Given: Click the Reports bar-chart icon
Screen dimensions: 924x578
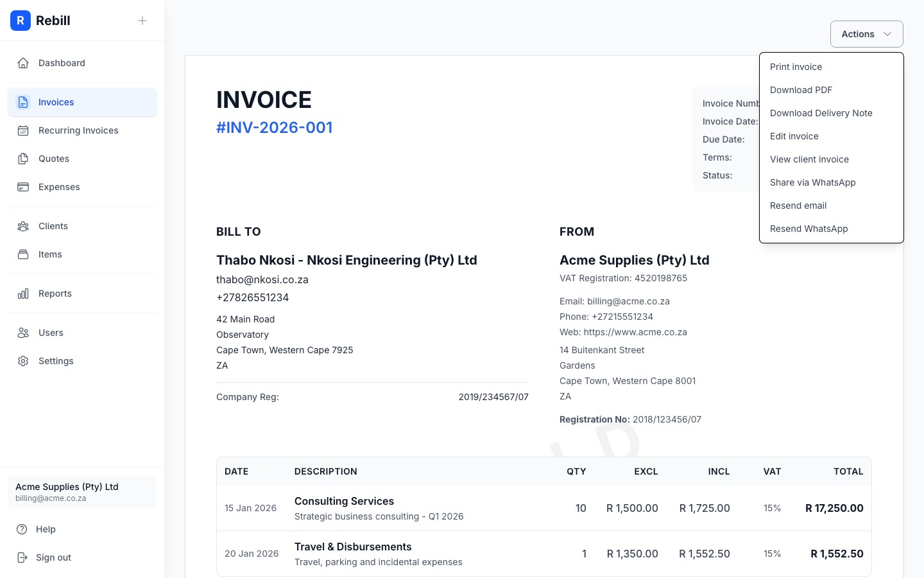Looking at the screenshot, I should point(23,293).
